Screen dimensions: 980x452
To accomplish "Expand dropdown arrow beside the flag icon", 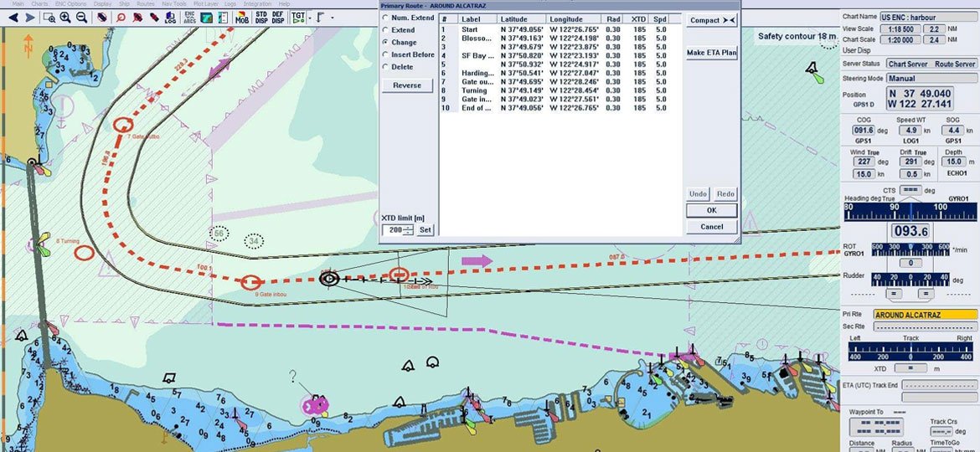I will tap(332, 18).
